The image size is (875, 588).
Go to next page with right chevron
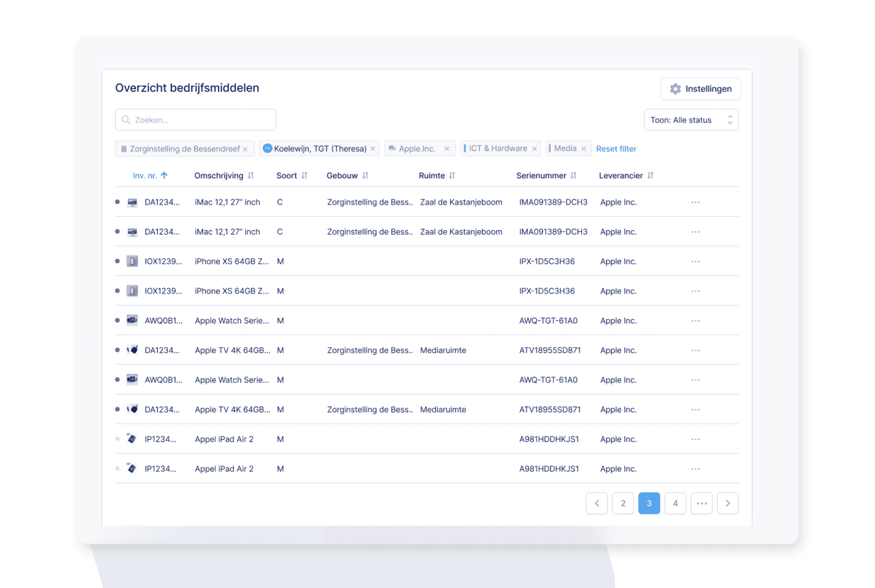tap(727, 503)
